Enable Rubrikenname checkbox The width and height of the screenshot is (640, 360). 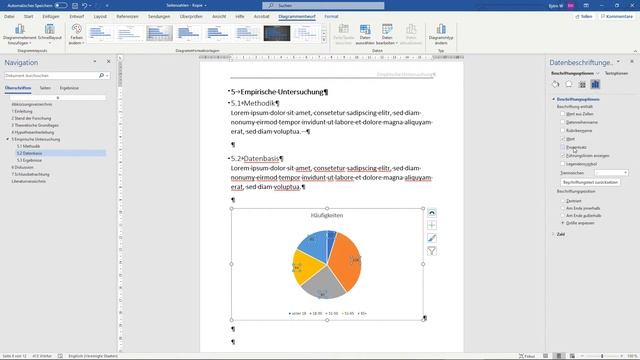tap(563, 130)
